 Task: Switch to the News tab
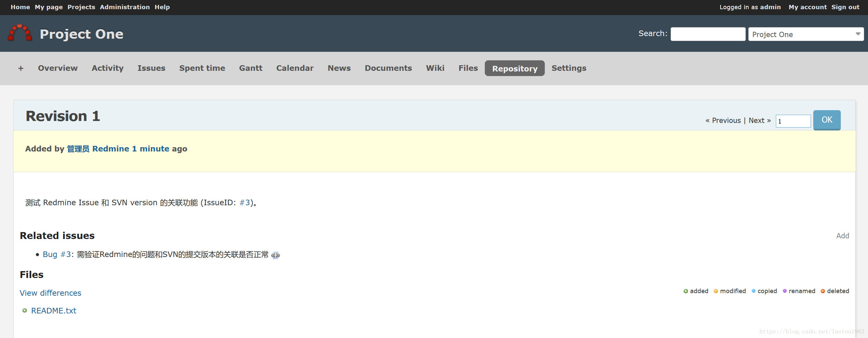point(339,68)
